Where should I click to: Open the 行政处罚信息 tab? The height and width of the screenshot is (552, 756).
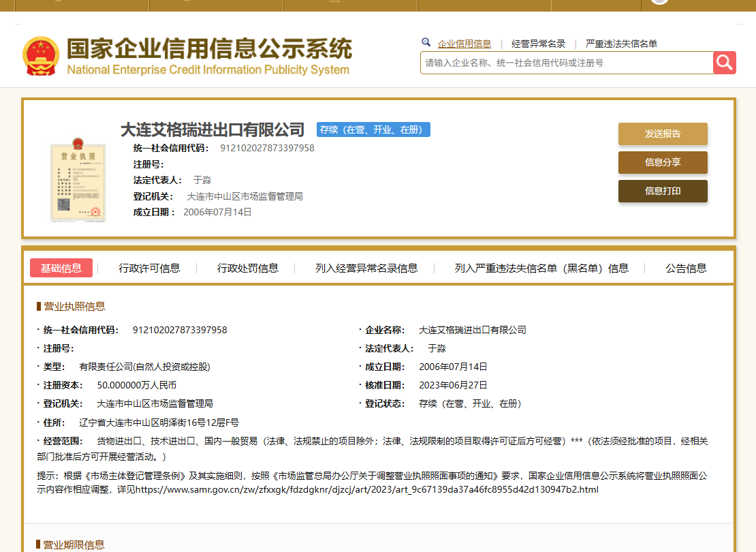click(x=247, y=268)
